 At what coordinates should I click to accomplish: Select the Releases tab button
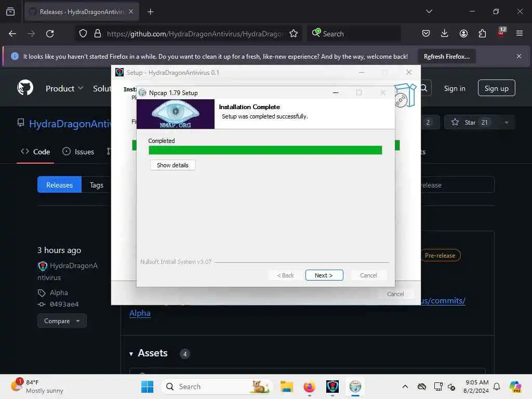click(59, 185)
